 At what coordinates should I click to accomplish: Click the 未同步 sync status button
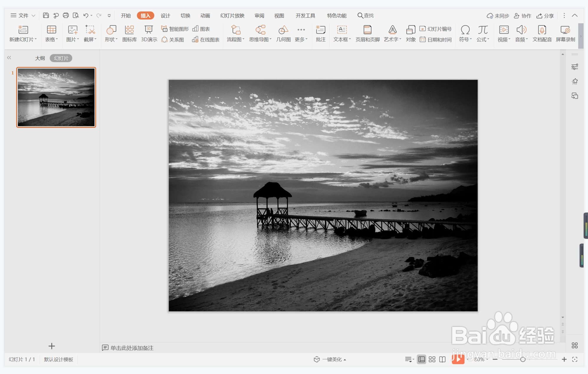(498, 16)
